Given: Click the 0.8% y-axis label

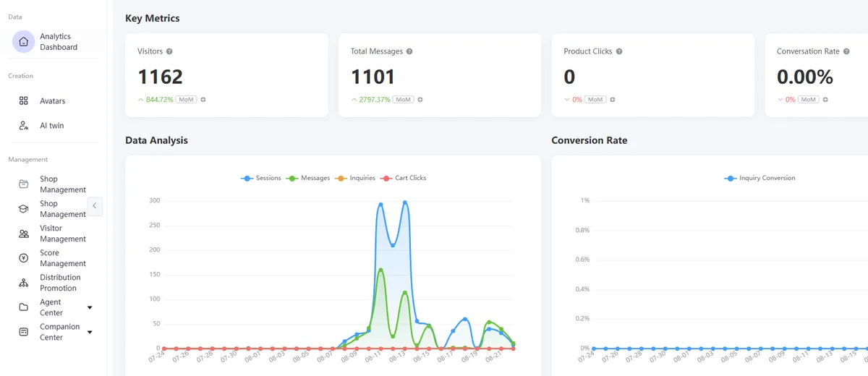Looking at the screenshot, I should point(582,230).
